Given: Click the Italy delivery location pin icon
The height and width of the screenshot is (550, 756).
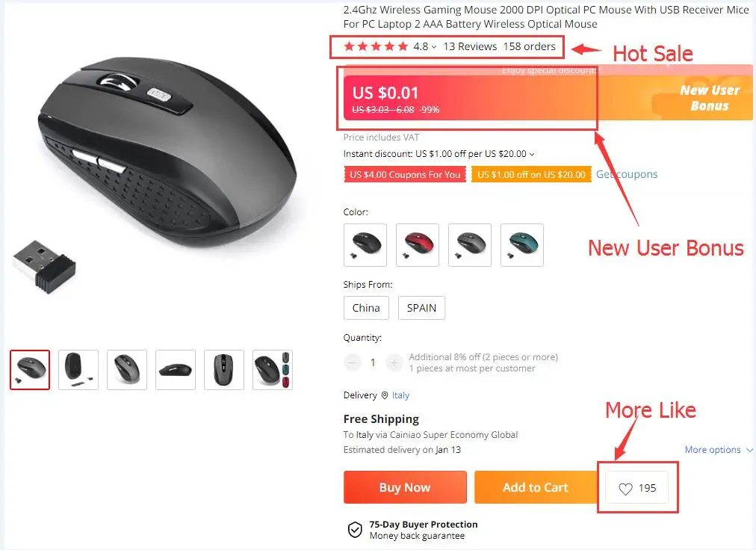Looking at the screenshot, I should pos(385,395).
